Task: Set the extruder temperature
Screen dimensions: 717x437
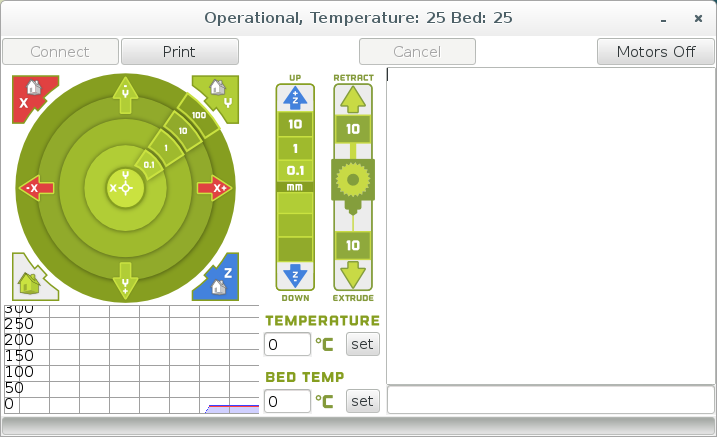Action: pos(362,344)
